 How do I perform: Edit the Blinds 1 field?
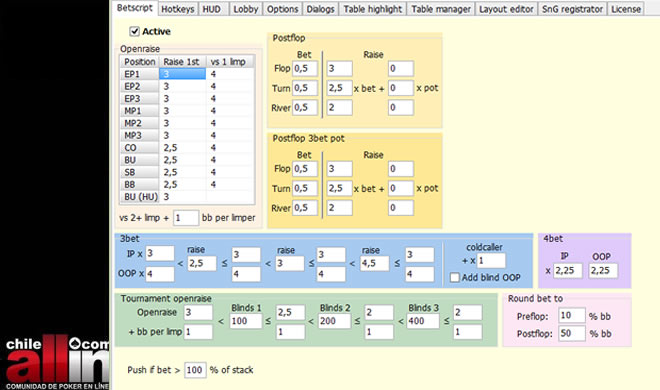[246, 321]
